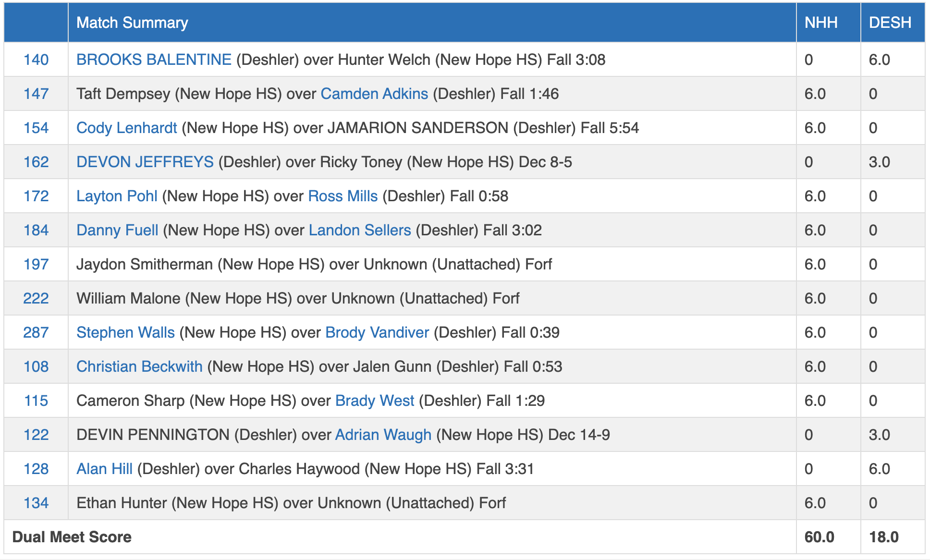
Task: Click Stephen Walls name link
Action: point(125,332)
